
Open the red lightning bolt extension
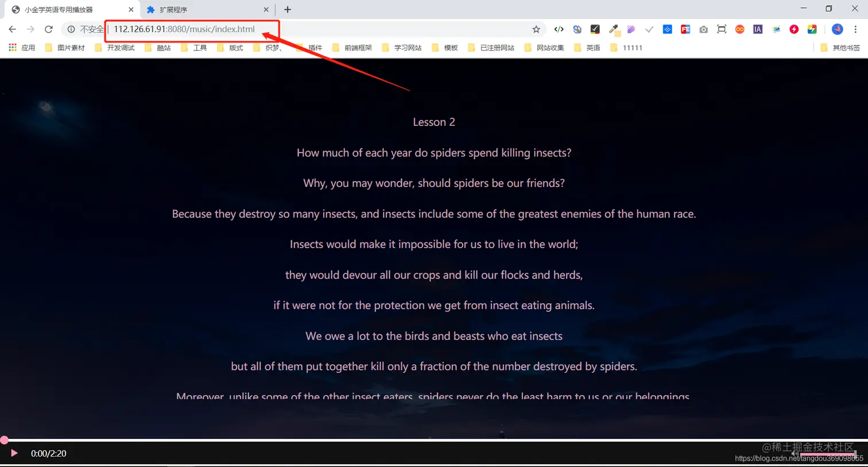point(794,29)
